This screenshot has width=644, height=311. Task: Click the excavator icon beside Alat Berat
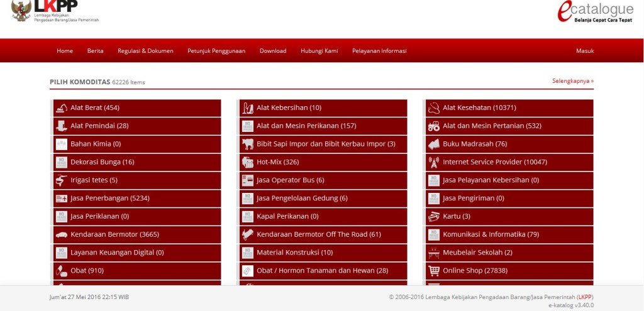click(x=61, y=108)
